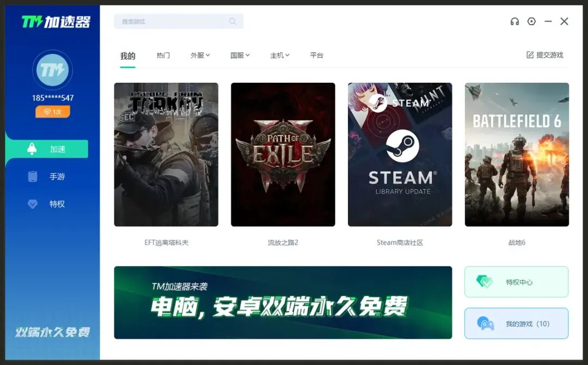Open the 手游 sidebar section
588x365 pixels.
47,176
